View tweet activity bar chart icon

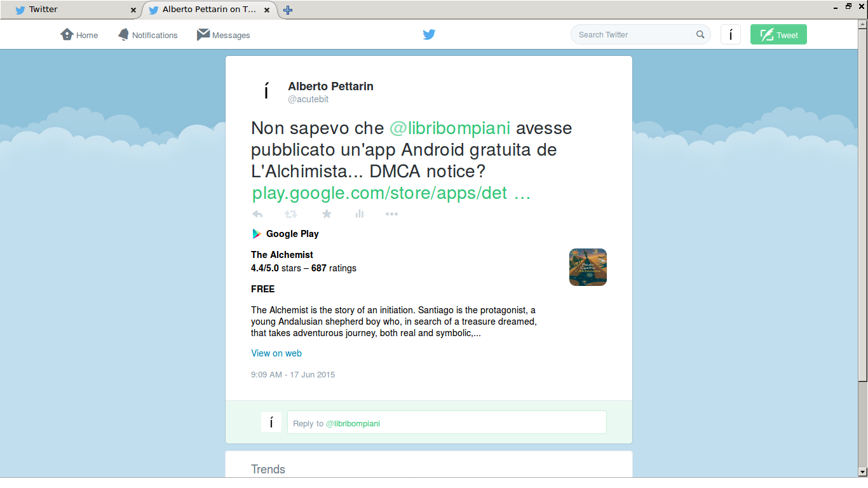coord(360,214)
